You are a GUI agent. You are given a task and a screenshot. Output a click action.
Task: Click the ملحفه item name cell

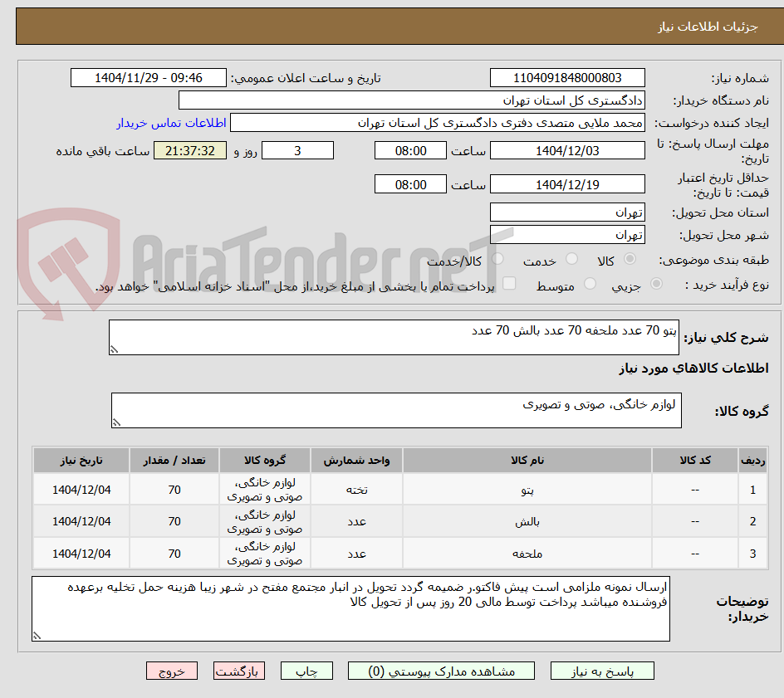(x=527, y=554)
